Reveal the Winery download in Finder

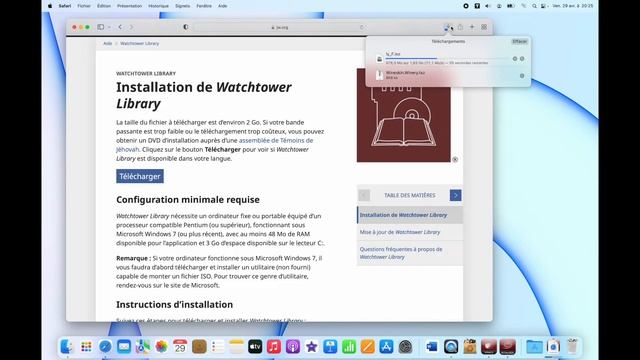(522, 76)
